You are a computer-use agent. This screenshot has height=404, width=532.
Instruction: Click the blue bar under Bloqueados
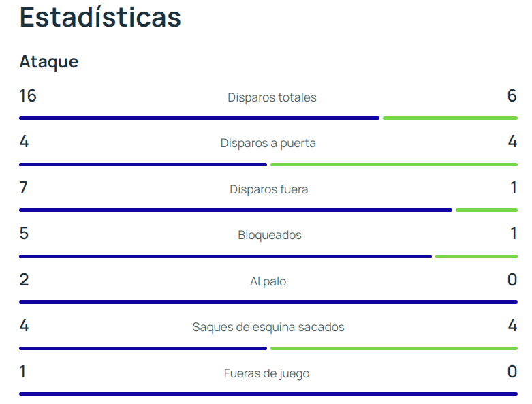click(225, 256)
